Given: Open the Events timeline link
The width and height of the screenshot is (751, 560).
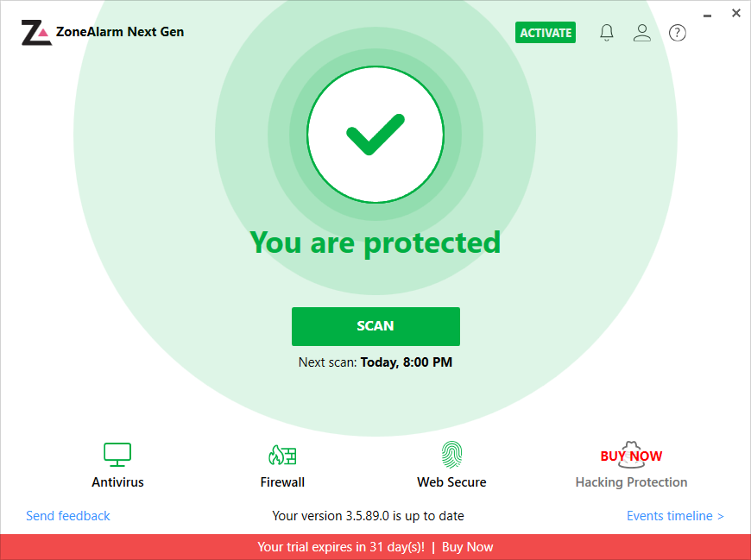Looking at the screenshot, I should coord(675,516).
